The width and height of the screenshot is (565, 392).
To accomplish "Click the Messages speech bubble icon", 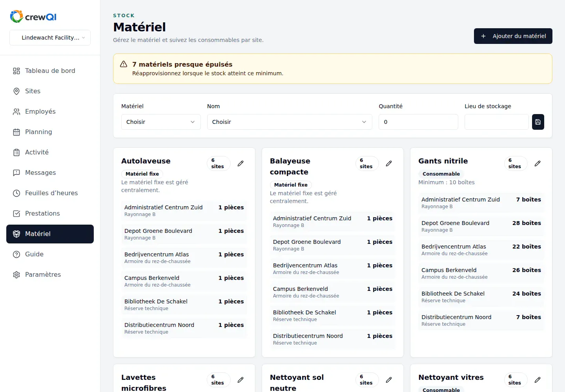I will (x=16, y=173).
